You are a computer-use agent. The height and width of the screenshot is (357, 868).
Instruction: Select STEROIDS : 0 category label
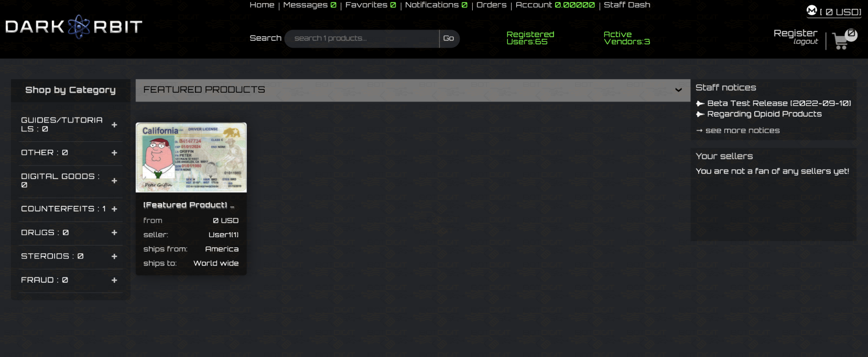pos(52,256)
